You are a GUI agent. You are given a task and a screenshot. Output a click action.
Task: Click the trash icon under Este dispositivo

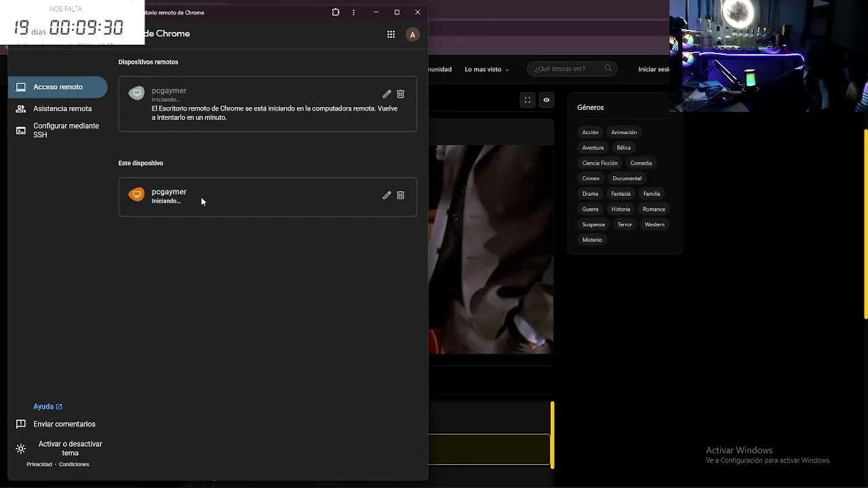(401, 195)
